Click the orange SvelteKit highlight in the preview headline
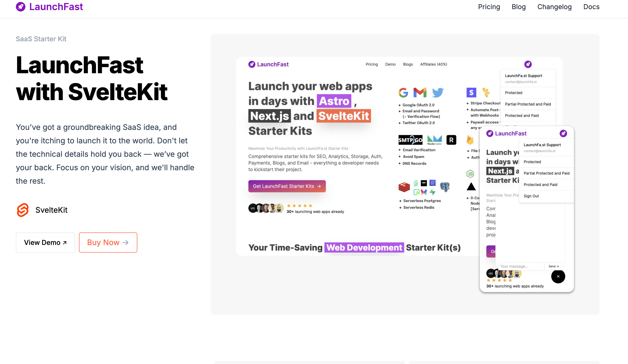 (344, 116)
